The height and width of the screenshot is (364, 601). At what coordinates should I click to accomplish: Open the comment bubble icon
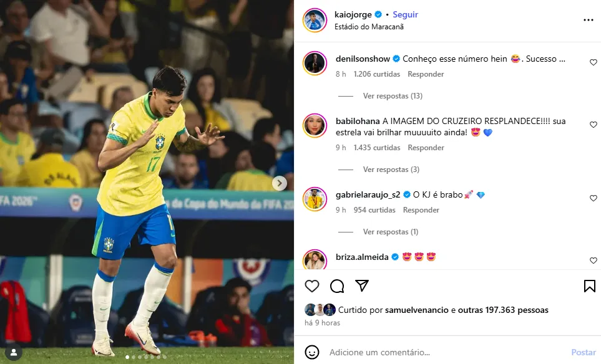coord(337,286)
